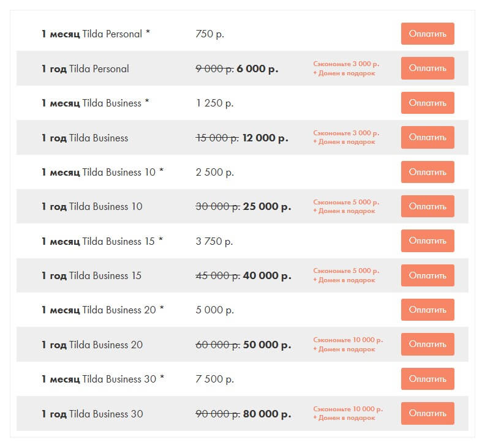Pay for 1 month Tilda Business 10
The image size is (482, 448).
coord(427,172)
